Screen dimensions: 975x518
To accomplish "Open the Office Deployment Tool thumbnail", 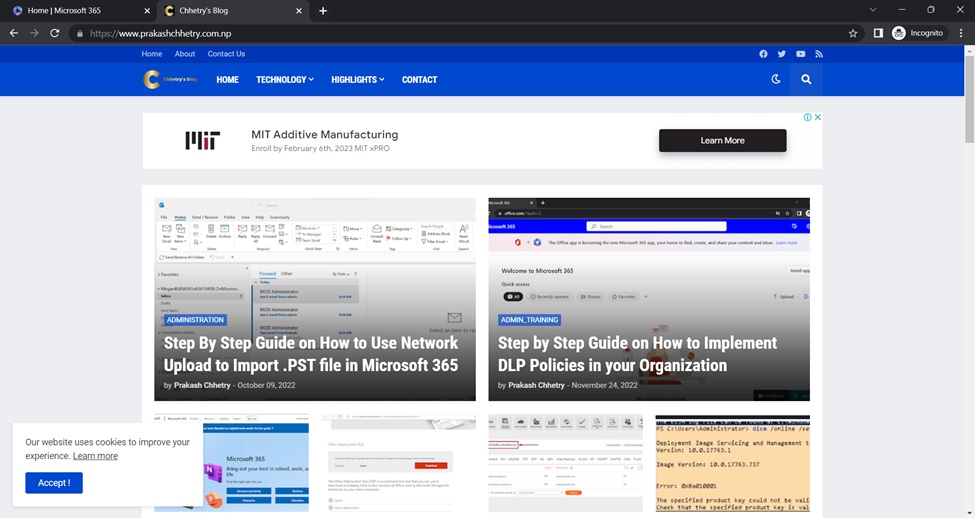I will click(x=398, y=463).
